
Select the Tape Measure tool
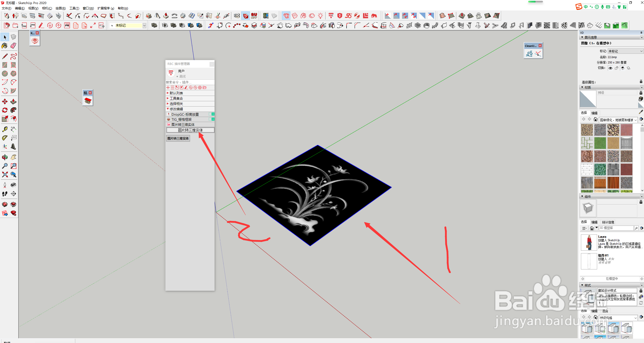point(5,129)
